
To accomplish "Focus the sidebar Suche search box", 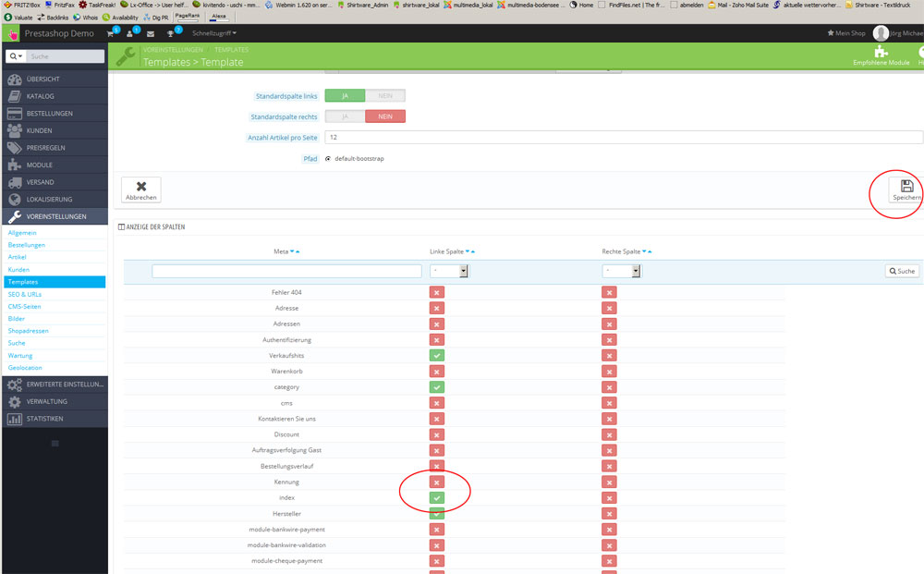I will [66, 56].
